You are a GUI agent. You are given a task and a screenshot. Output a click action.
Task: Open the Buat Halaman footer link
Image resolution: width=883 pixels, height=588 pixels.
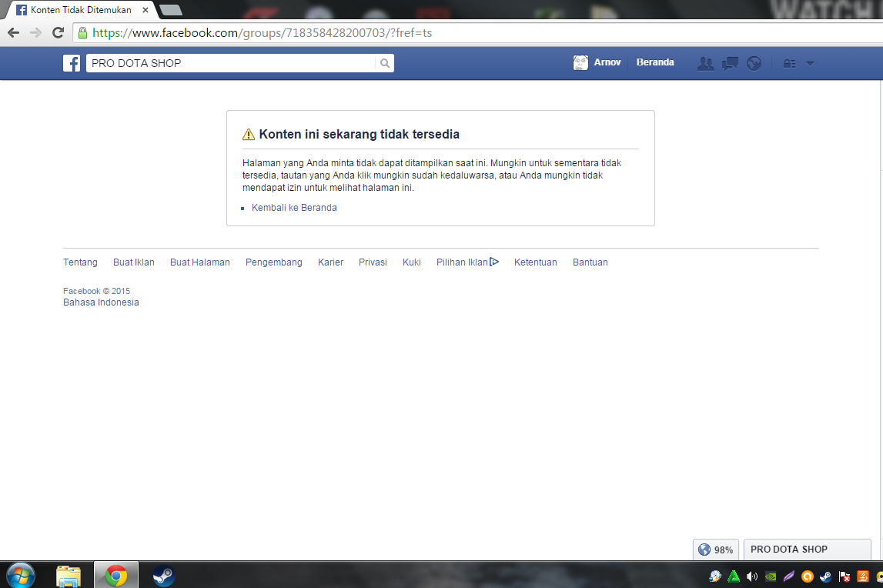[200, 262]
